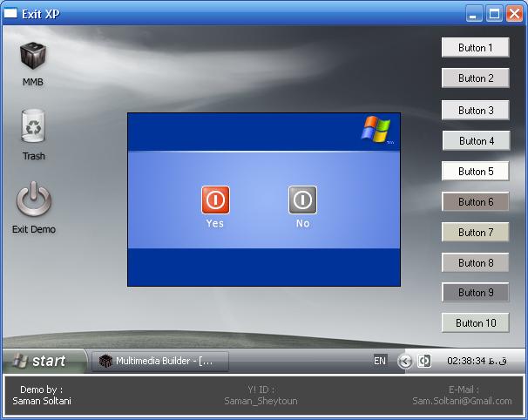Screen dimensions: 528x420
Task: Click the Exit XP window title icon
Action: (x=10, y=13)
